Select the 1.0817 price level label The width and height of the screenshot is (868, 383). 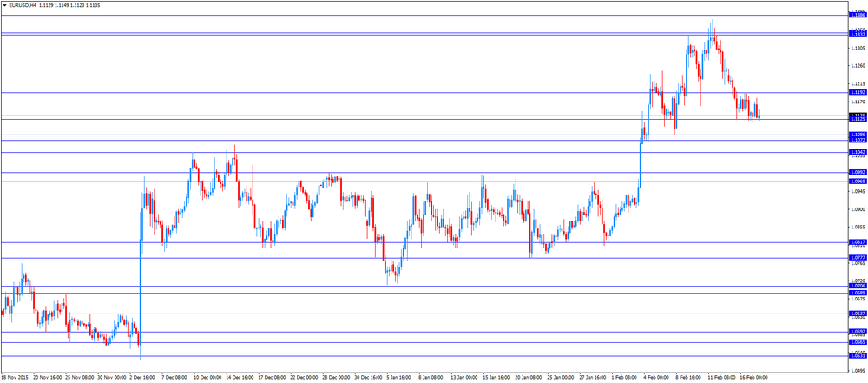pyautogui.click(x=857, y=242)
